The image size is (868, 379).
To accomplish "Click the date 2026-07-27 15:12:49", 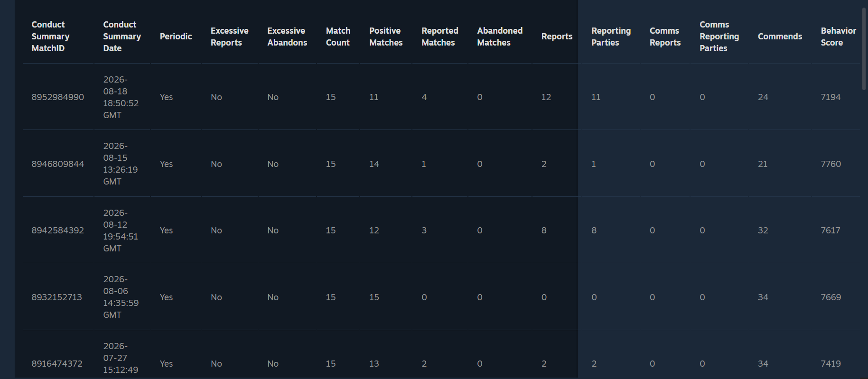I will point(121,358).
